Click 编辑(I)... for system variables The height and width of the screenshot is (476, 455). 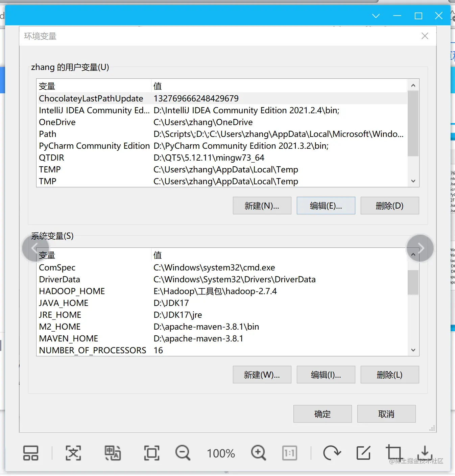(x=326, y=375)
